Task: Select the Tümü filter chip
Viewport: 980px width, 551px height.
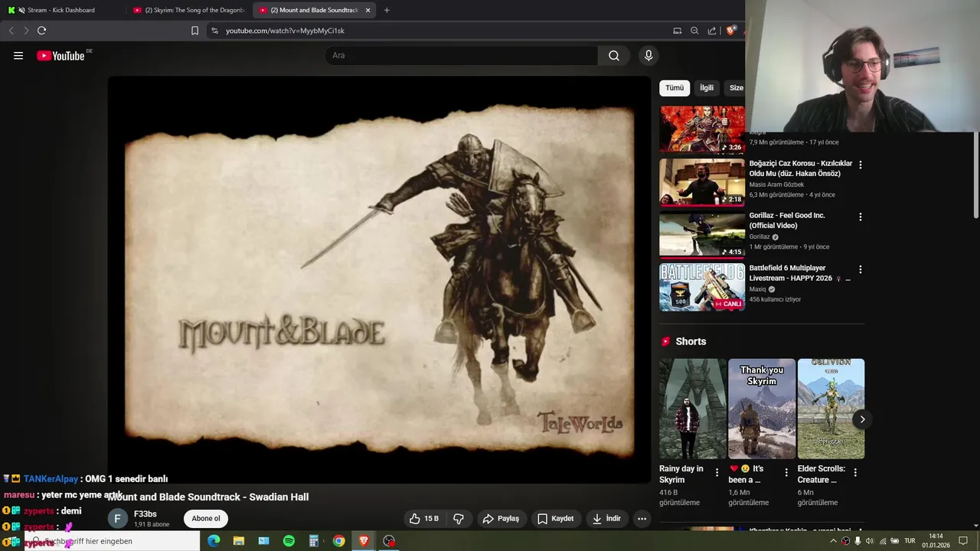Action: [x=675, y=88]
